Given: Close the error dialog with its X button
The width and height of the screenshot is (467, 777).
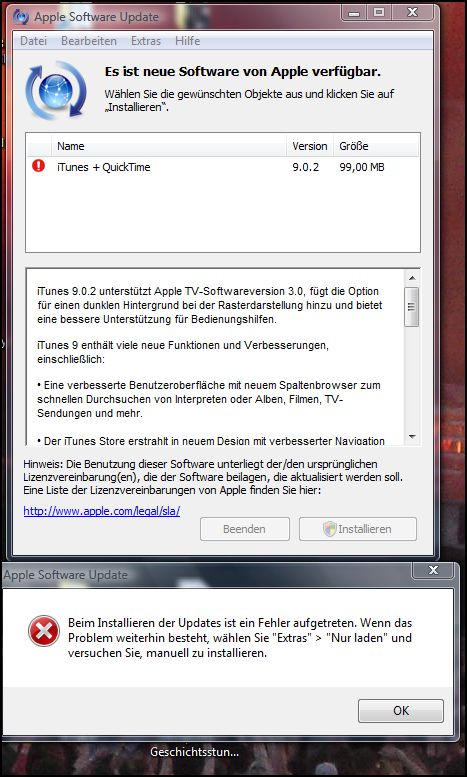Looking at the screenshot, I should coord(433,570).
